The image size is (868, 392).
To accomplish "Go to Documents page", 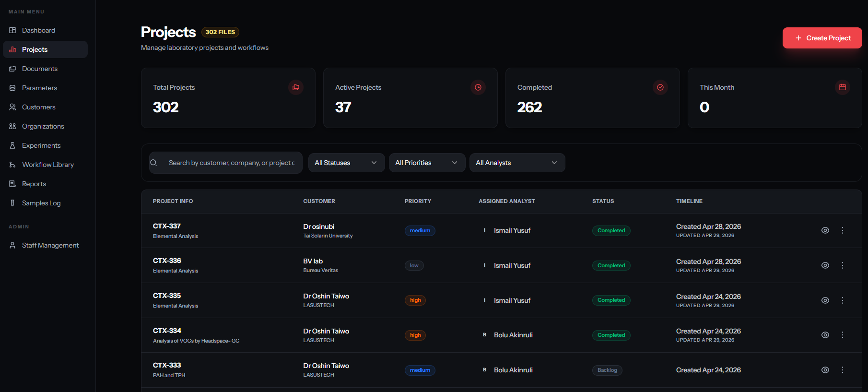I will [x=45, y=69].
